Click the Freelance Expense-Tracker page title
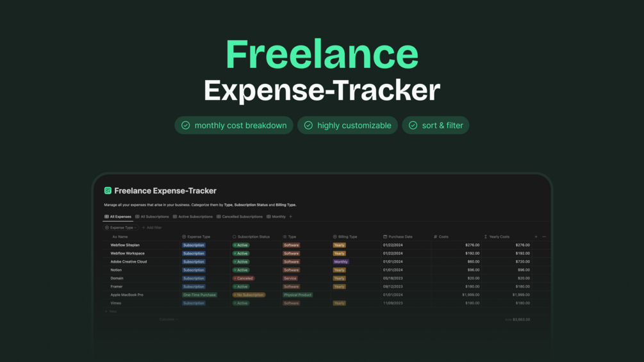644x362 pixels. 165,190
